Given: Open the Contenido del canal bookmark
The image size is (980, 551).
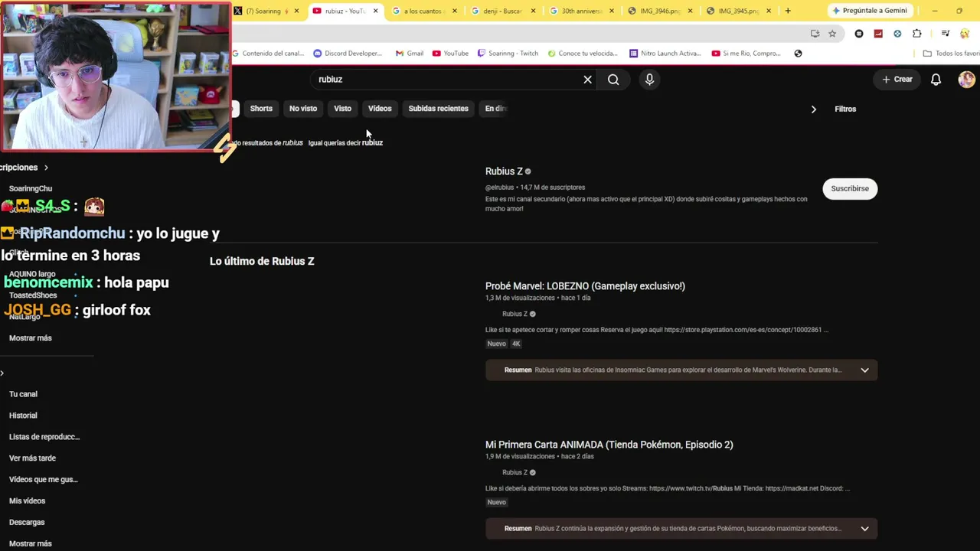Looking at the screenshot, I should tap(269, 54).
